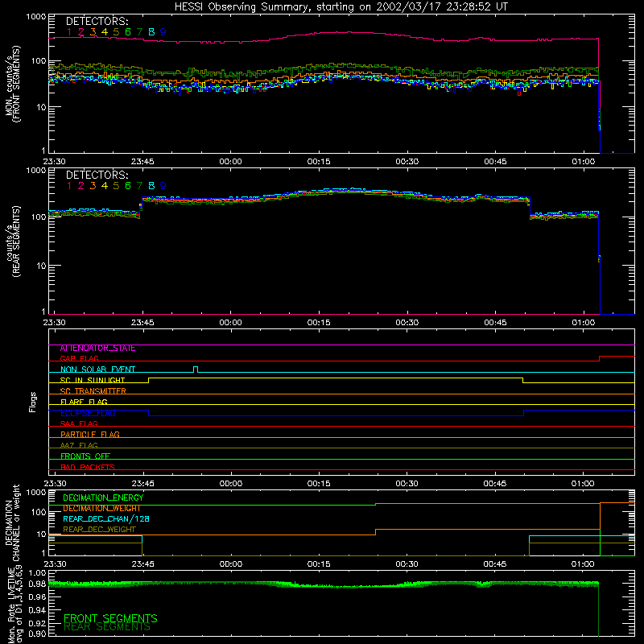
Task: Click detector 6 legend number in rear panel
Action: tap(128, 186)
